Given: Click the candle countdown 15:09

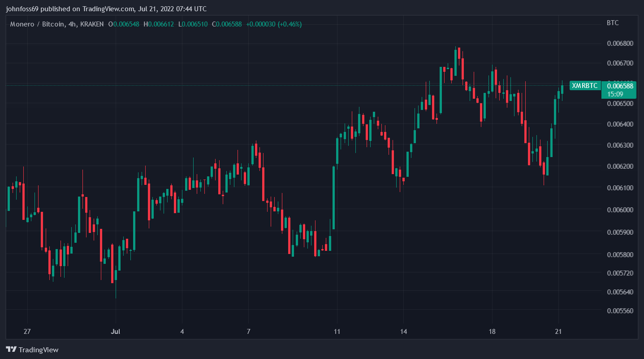Looking at the screenshot, I should [x=615, y=94].
